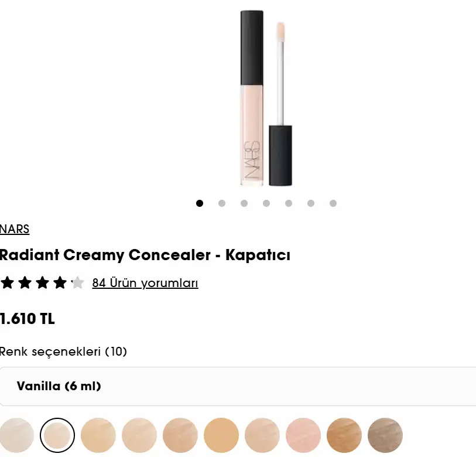Image resolution: width=476 pixels, height=457 pixels.
Task: Click the star rating icons
Action: [x=42, y=282]
